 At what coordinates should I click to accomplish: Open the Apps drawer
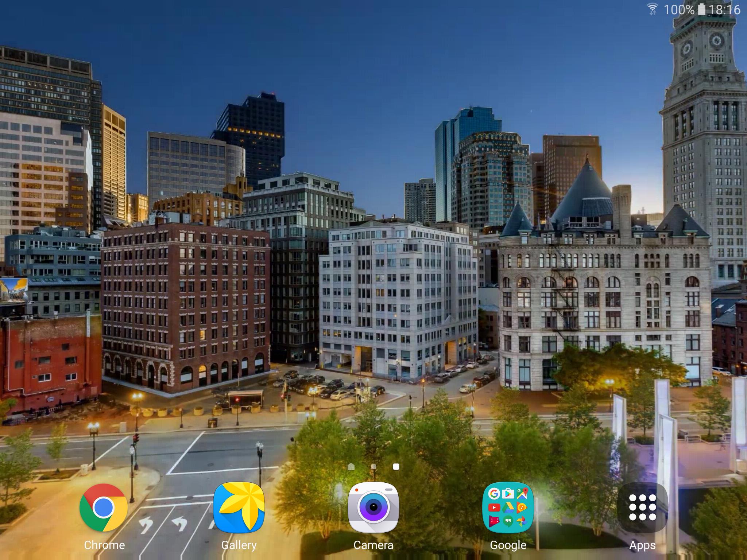point(643,507)
